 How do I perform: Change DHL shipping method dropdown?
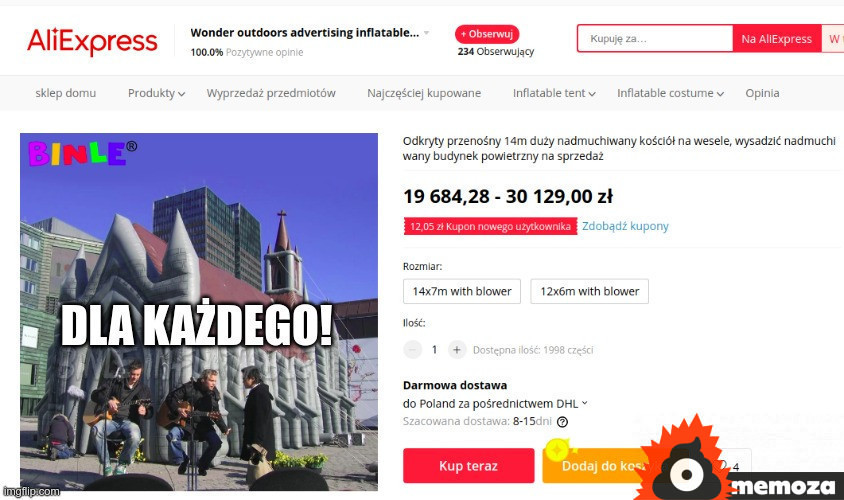click(x=585, y=403)
